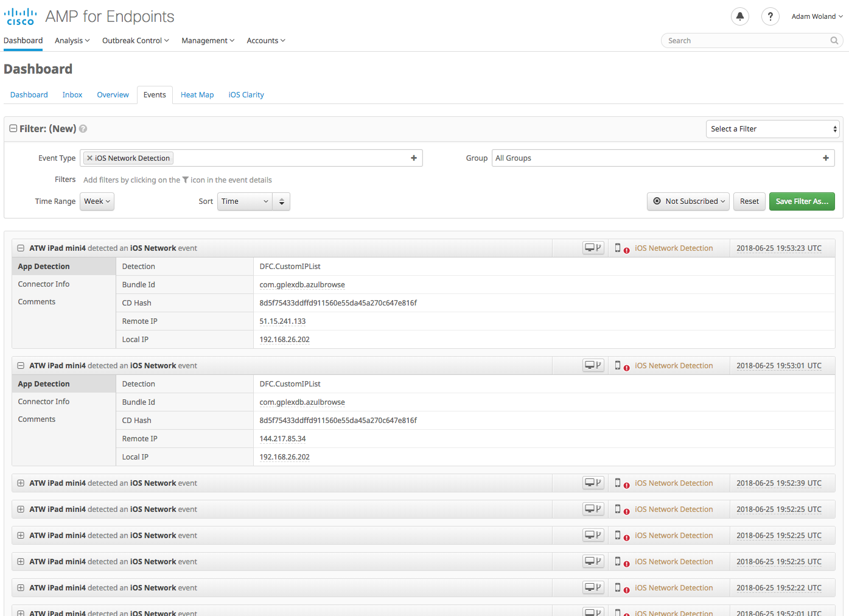The height and width of the screenshot is (616, 849).
Task: Open the Not Subscribed dropdown
Action: tap(689, 201)
